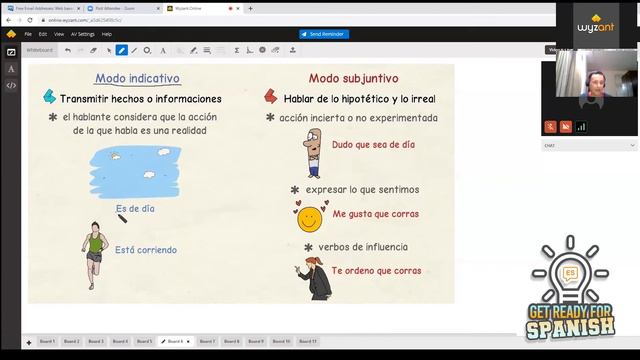Image resolution: width=640 pixels, height=360 pixels.
Task: Click the browser Back arrow
Action: click(9, 20)
